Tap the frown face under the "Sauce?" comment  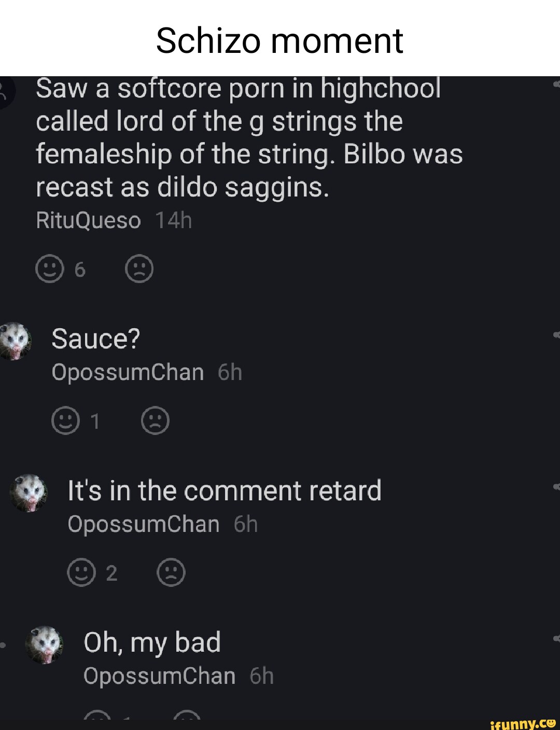155,421
